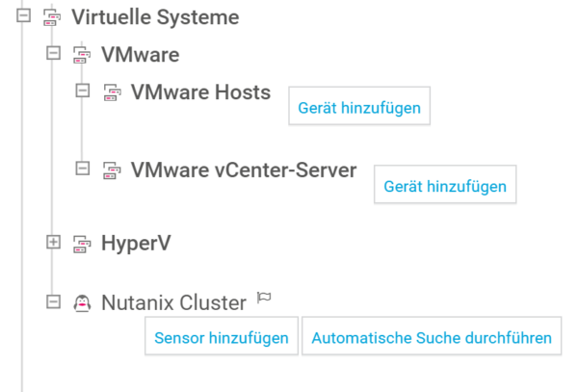Click the Virtuelle Systeme group icon

[52, 17]
